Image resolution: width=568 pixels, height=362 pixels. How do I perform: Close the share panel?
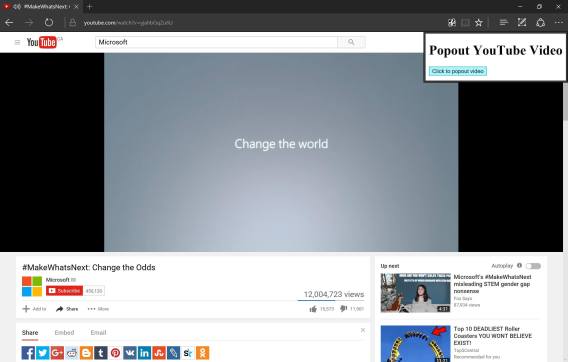[363, 330]
